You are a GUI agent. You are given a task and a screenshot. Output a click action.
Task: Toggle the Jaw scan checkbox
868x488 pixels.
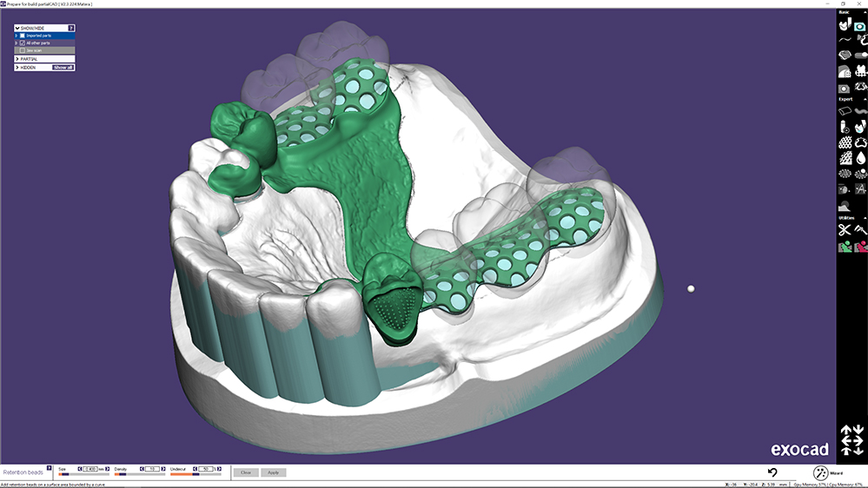(x=23, y=50)
